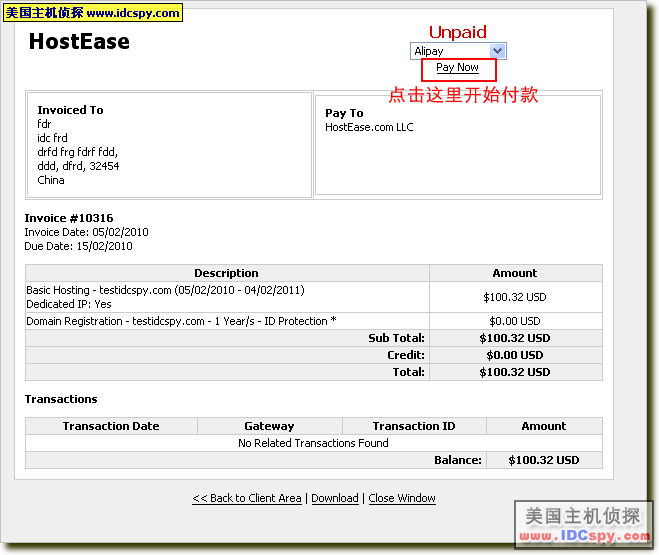Image resolution: width=659 pixels, height=555 pixels.
Task: Click the Credit label
Action: click(x=406, y=355)
